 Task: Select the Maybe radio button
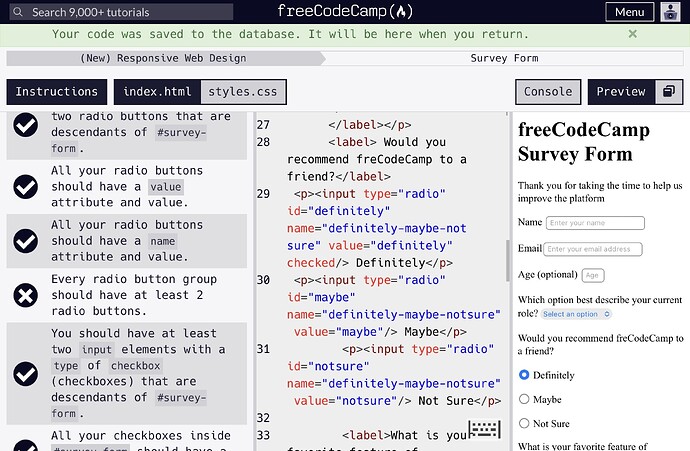524,399
